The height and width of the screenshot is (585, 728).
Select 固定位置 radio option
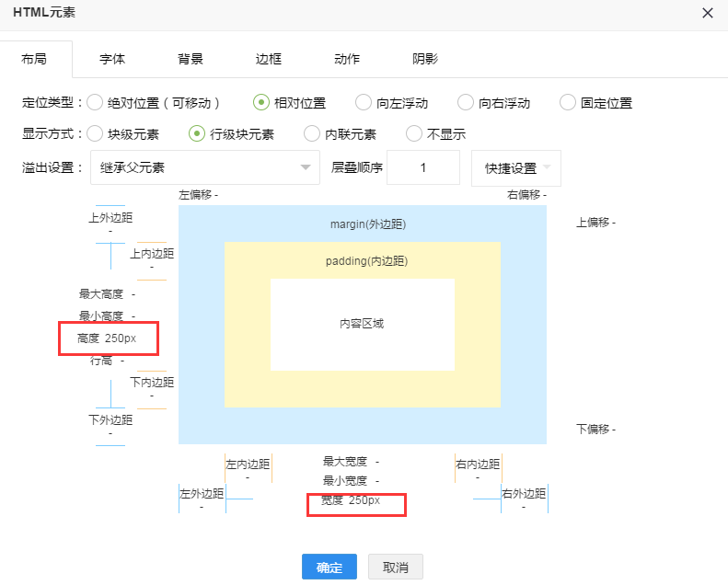[x=568, y=103]
